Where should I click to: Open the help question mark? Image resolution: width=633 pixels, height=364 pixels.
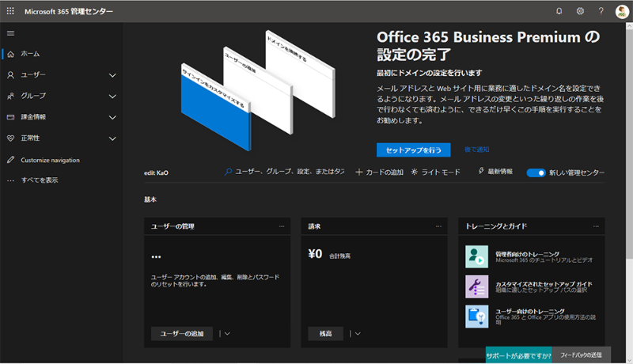601,11
